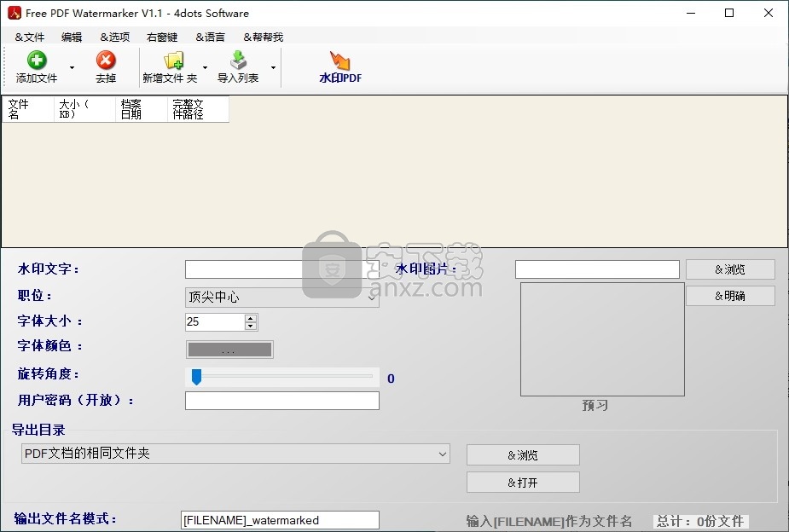Click the rotation value 0 label
This screenshot has width=789, height=532.
[391, 379]
